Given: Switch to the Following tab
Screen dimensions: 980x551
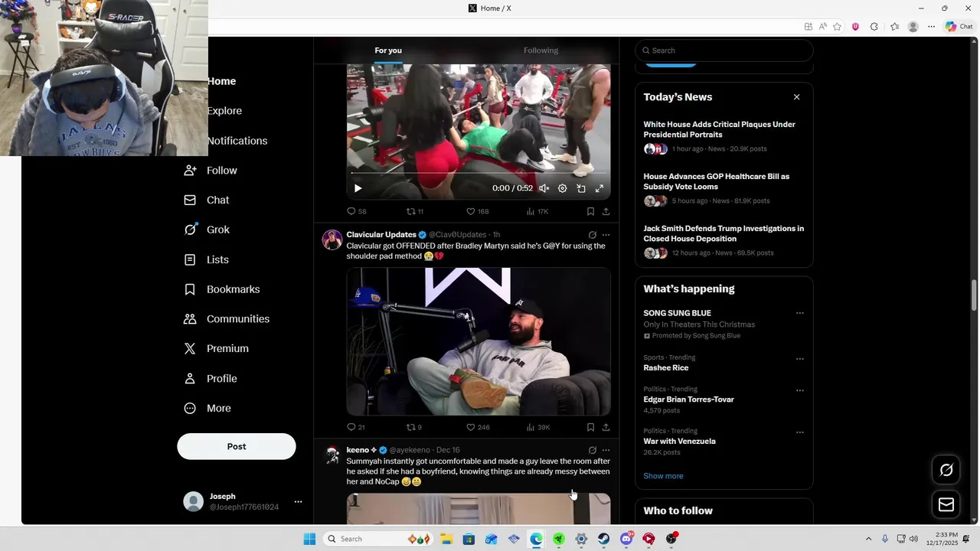Looking at the screenshot, I should click(x=541, y=51).
